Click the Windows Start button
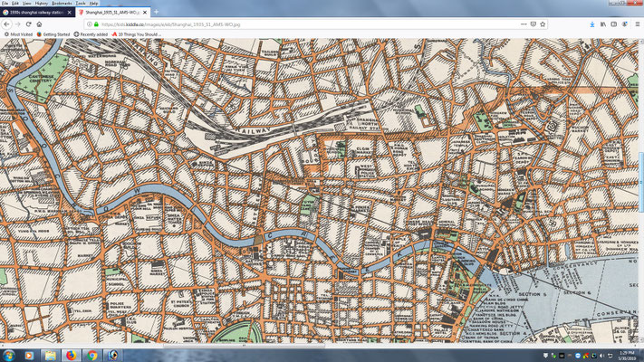644x362 pixels. [x=9, y=356]
